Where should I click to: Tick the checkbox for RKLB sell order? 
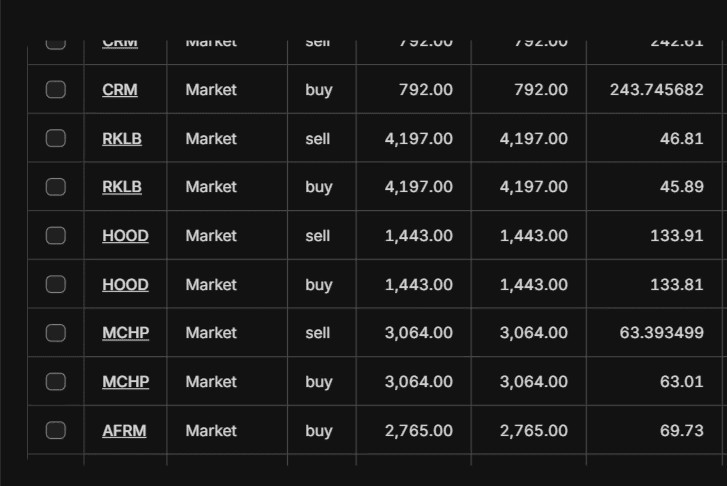click(x=56, y=138)
